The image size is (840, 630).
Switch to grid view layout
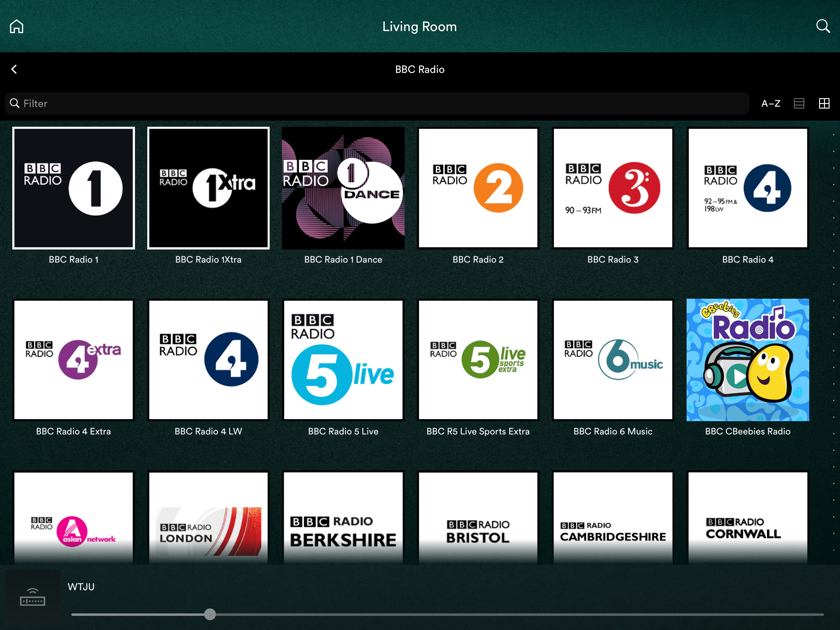[824, 103]
